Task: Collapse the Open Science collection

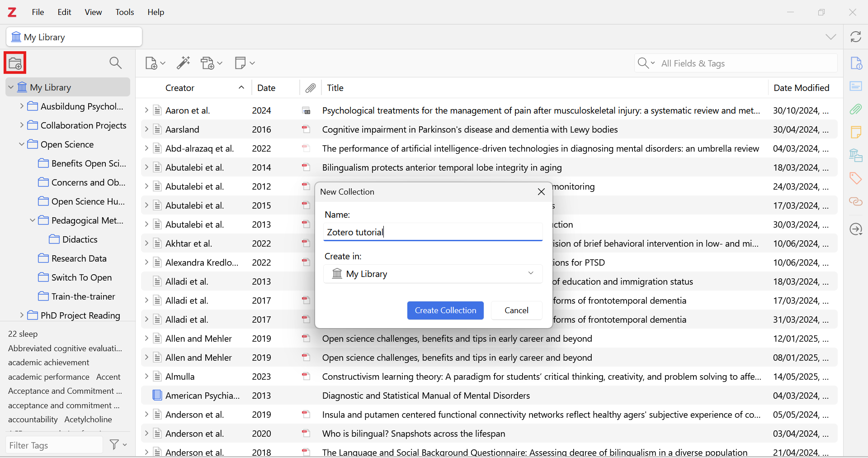Action: (x=22, y=144)
